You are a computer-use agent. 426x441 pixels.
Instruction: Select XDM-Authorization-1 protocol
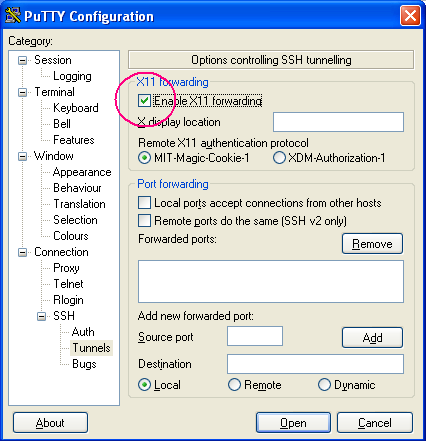pyautogui.click(x=279, y=158)
